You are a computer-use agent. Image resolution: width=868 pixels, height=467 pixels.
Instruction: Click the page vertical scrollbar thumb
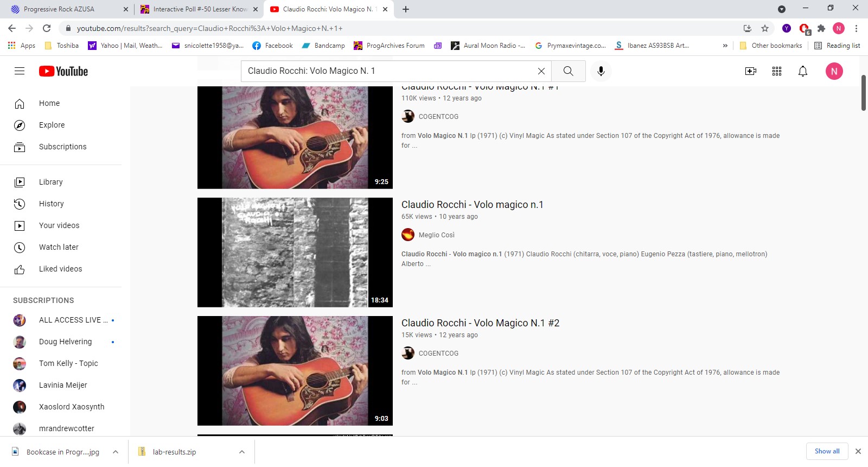864,93
